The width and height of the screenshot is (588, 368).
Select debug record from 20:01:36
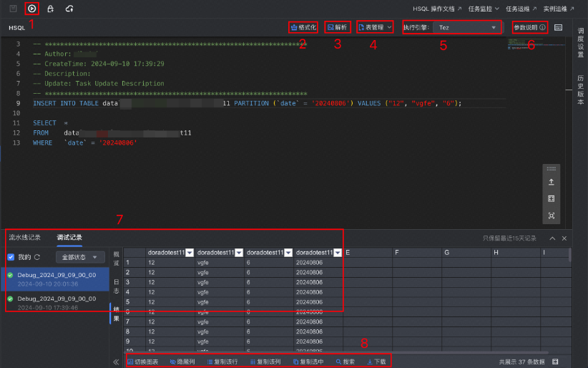[56, 279]
